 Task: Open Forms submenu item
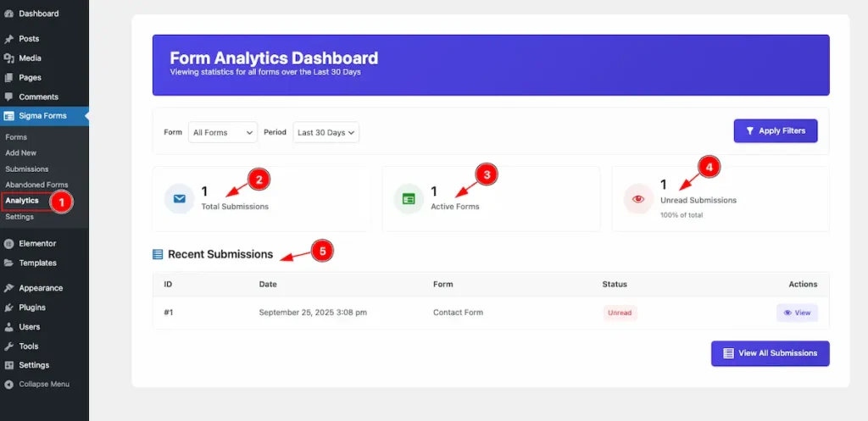16,137
